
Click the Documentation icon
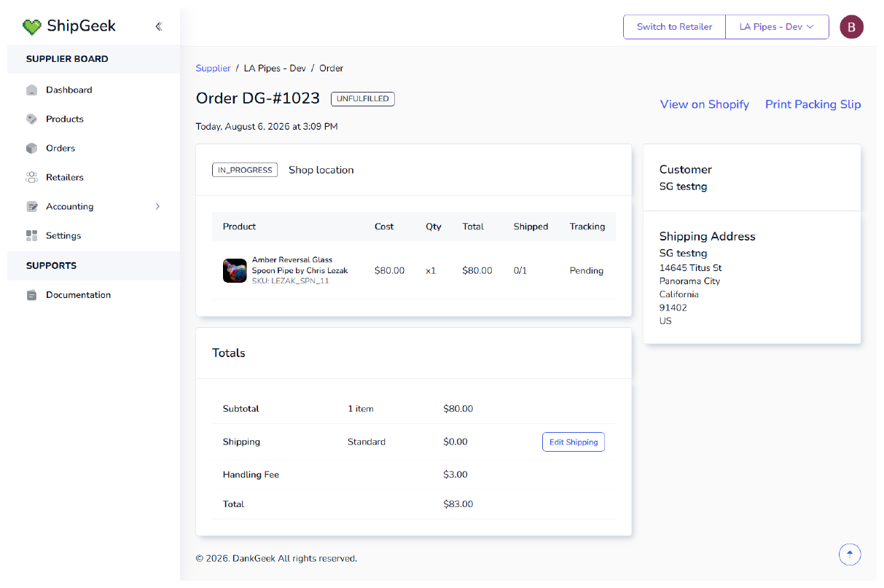point(31,295)
